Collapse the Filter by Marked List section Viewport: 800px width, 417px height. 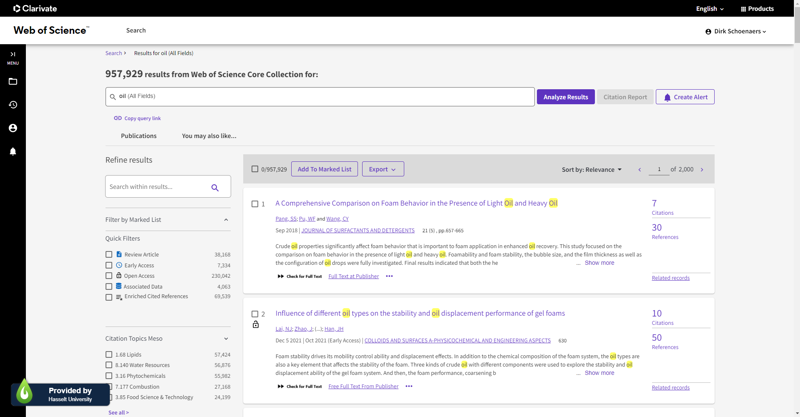pyautogui.click(x=226, y=220)
